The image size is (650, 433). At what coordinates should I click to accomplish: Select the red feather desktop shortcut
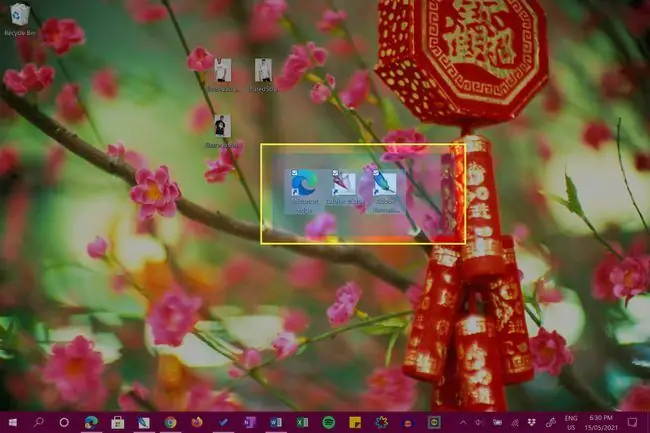pos(345,187)
